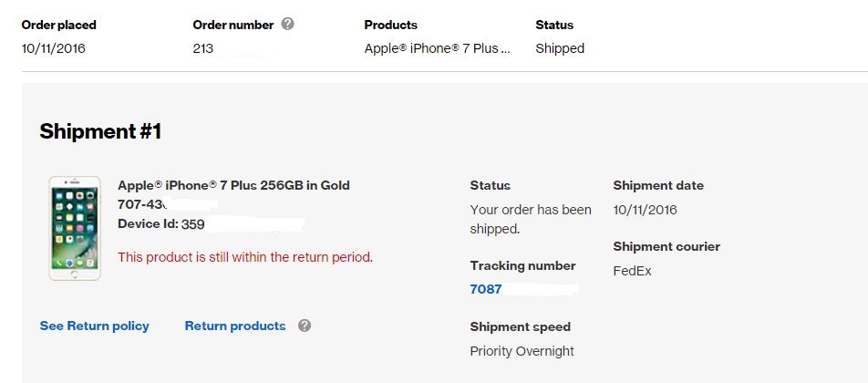
Task: Click the gold iPhone 7 Plus thumbnail
Action: pos(75,229)
